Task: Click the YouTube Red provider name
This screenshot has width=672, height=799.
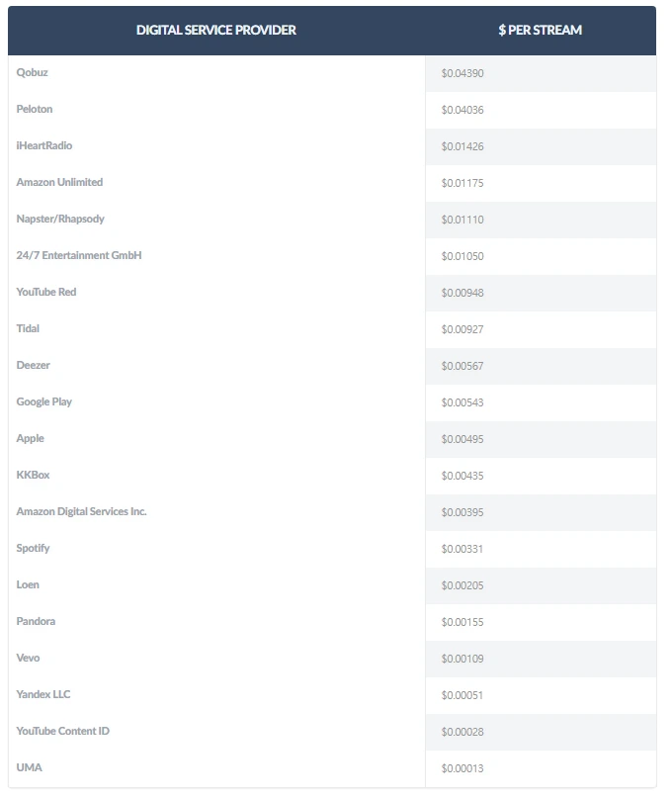Action: point(46,292)
